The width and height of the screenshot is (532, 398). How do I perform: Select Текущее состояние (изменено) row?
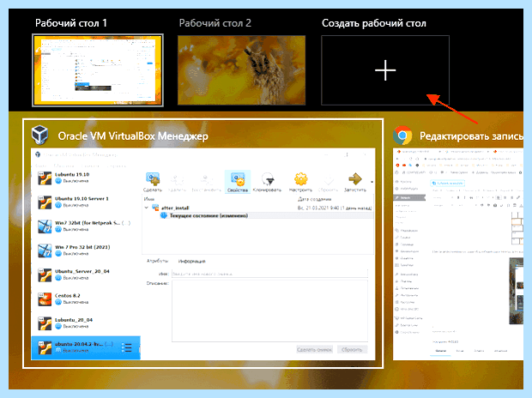tap(258, 215)
